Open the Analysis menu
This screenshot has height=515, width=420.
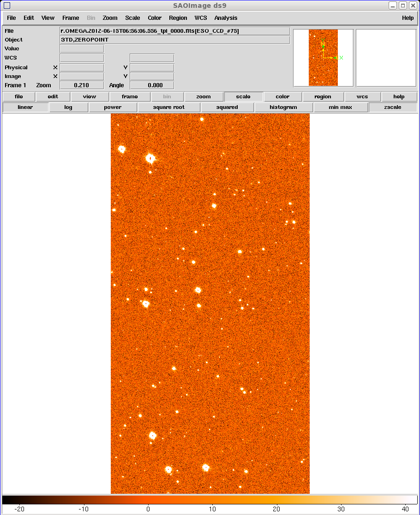point(226,18)
